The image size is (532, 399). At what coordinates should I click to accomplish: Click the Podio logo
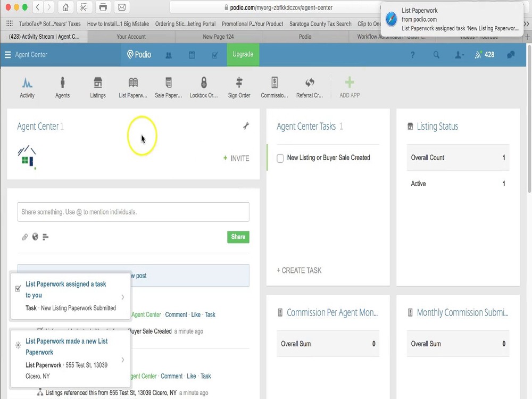tap(139, 55)
